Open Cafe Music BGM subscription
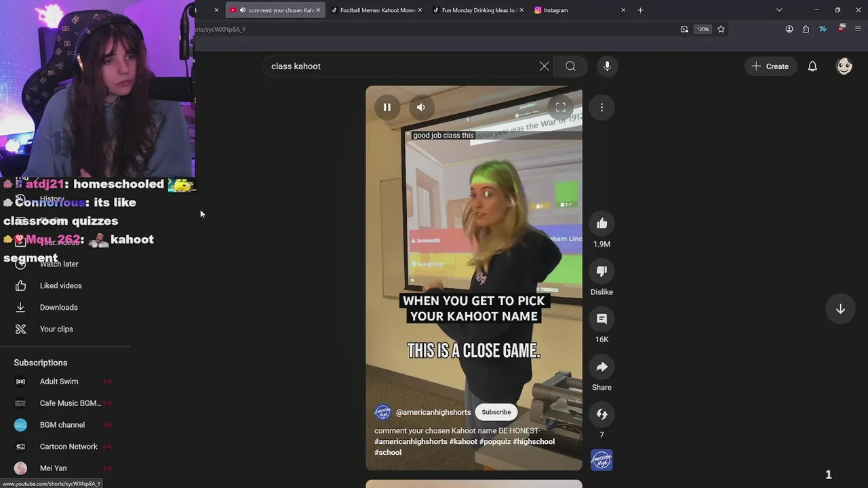The width and height of the screenshot is (868, 488). click(x=65, y=403)
